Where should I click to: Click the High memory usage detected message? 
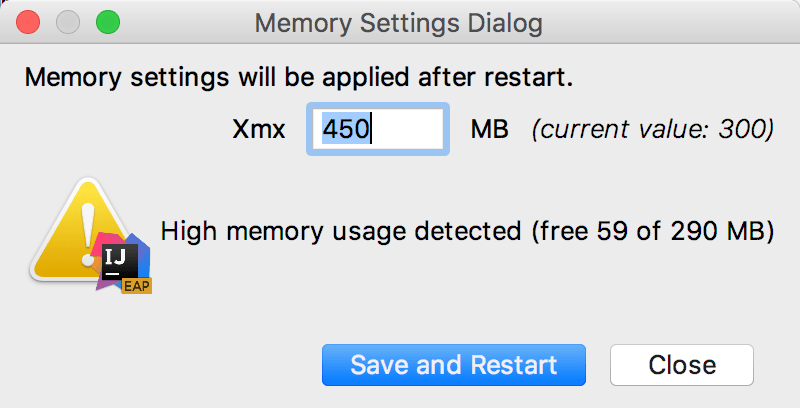point(340,232)
